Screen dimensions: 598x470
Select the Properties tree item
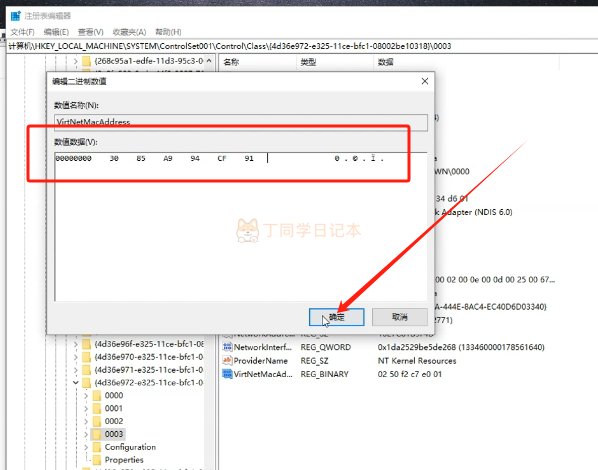[124, 460]
